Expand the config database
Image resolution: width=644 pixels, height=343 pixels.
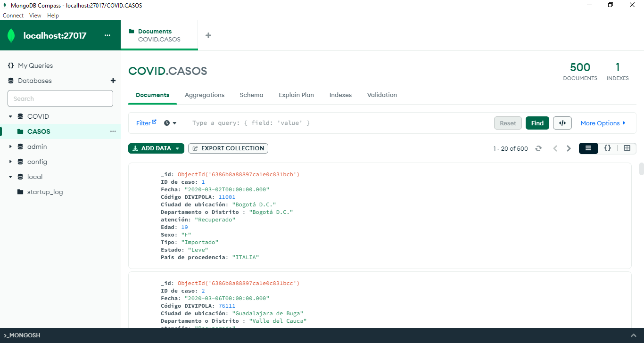coord(9,162)
